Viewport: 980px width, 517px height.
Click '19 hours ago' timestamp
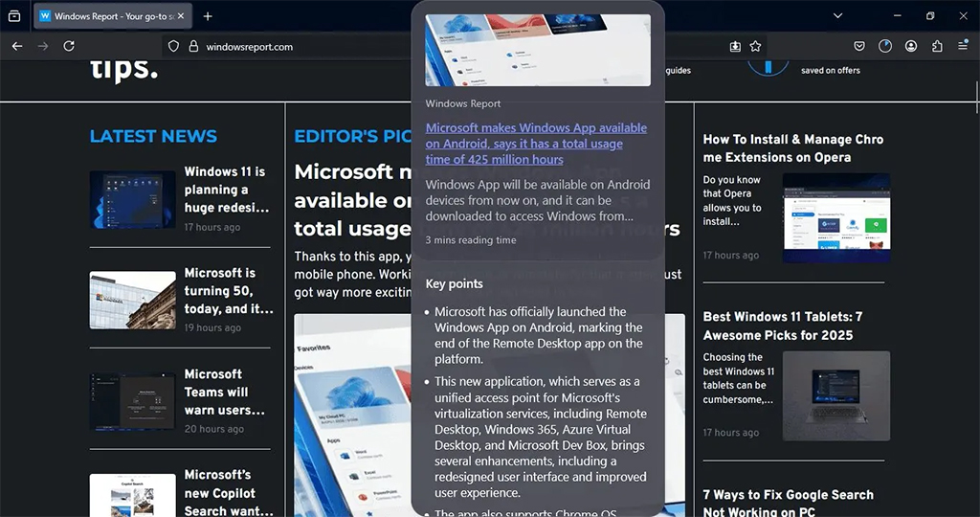tap(212, 327)
